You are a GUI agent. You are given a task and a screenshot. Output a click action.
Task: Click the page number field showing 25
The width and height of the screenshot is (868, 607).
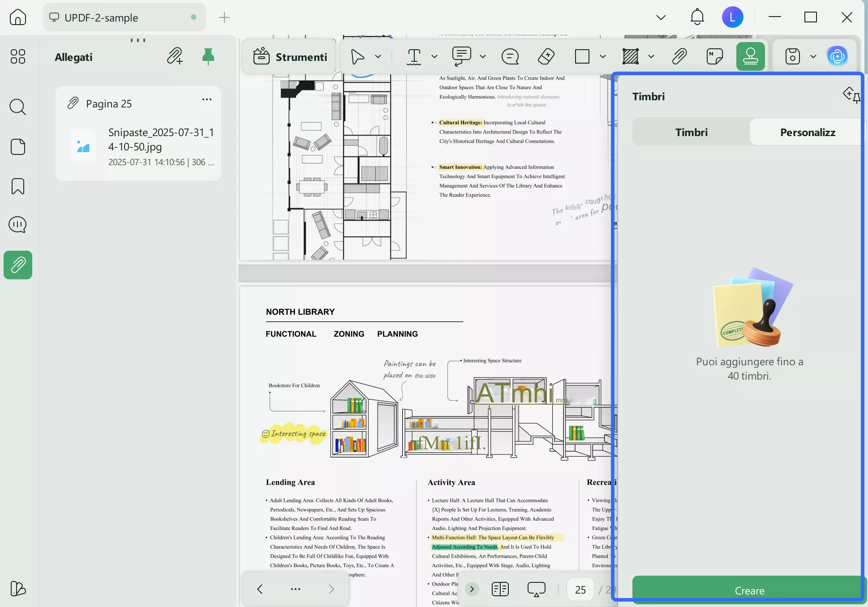(x=580, y=590)
